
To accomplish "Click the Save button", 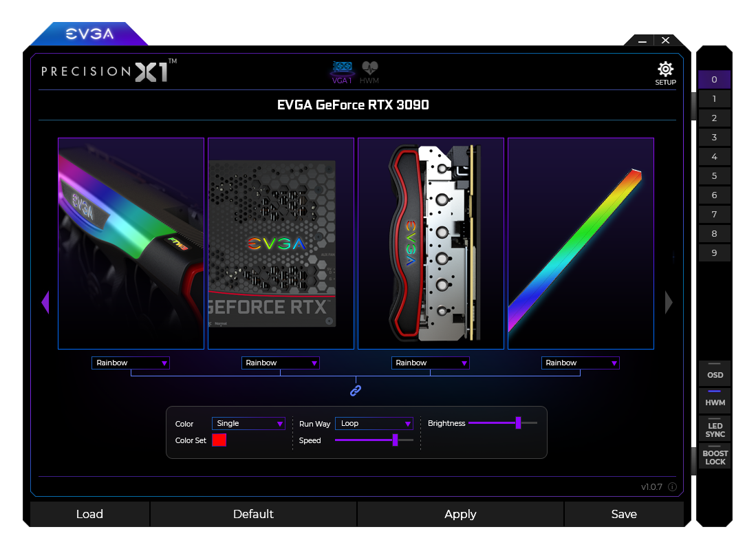I will coord(624,514).
